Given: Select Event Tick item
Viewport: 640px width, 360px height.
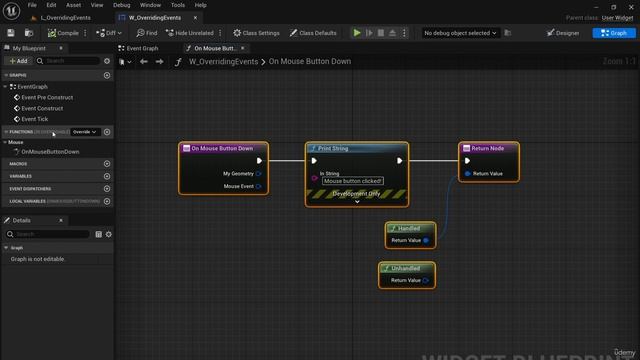Looking at the screenshot, I should [x=35, y=119].
